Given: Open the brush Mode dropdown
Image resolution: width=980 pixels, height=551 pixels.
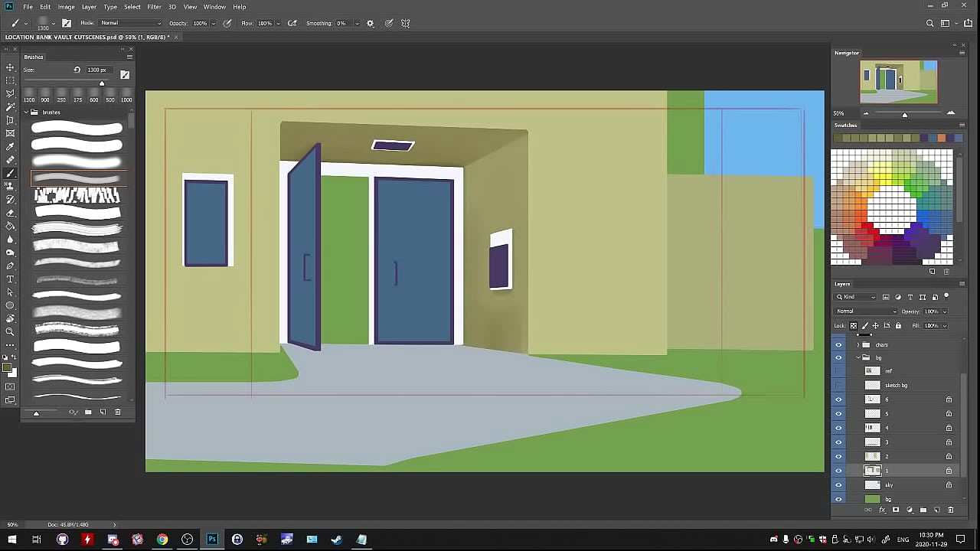Looking at the screenshot, I should (x=130, y=24).
